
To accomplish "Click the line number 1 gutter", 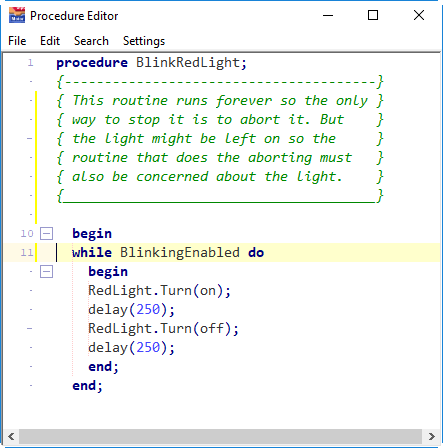I will click(30, 63).
